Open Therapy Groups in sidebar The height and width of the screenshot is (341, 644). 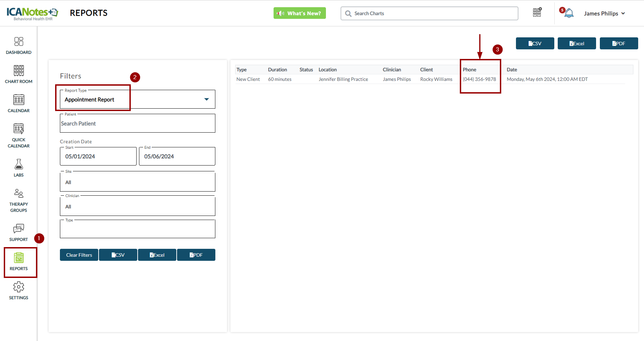tap(18, 200)
